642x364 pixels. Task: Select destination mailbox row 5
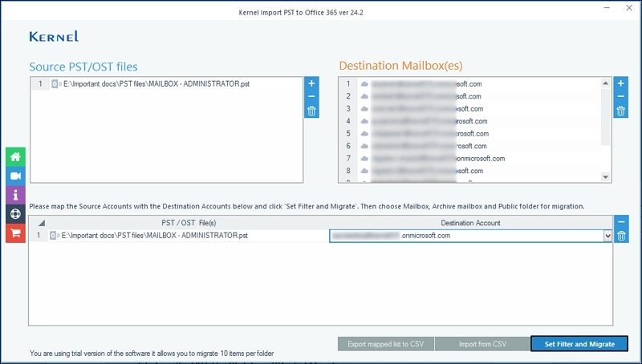(x=469, y=133)
